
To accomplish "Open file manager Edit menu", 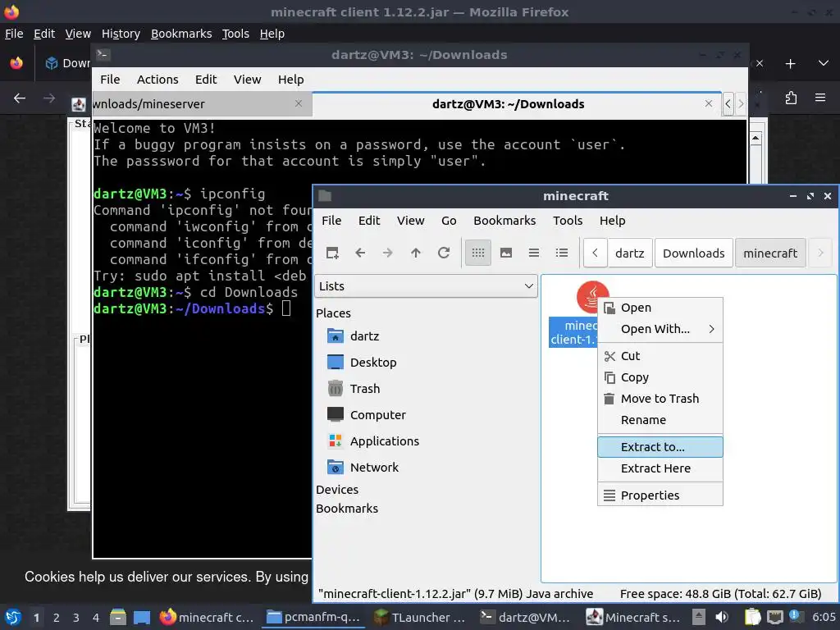I will pyautogui.click(x=369, y=221).
